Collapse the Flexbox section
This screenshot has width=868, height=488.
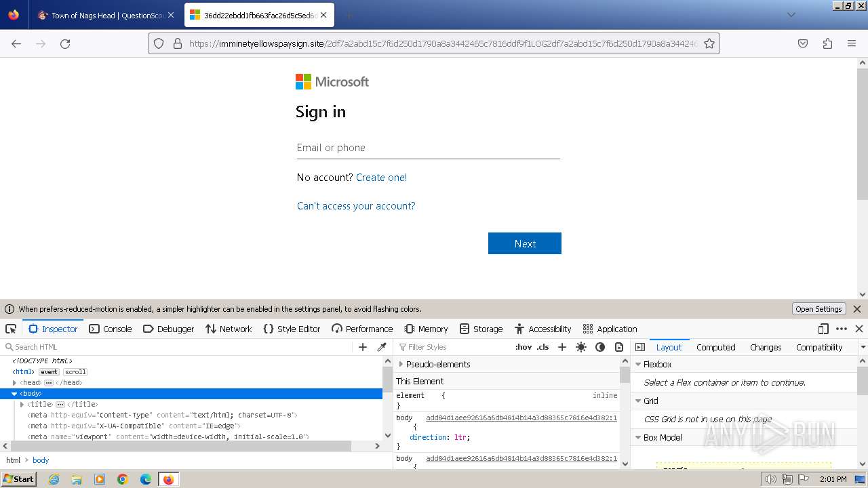coord(638,364)
